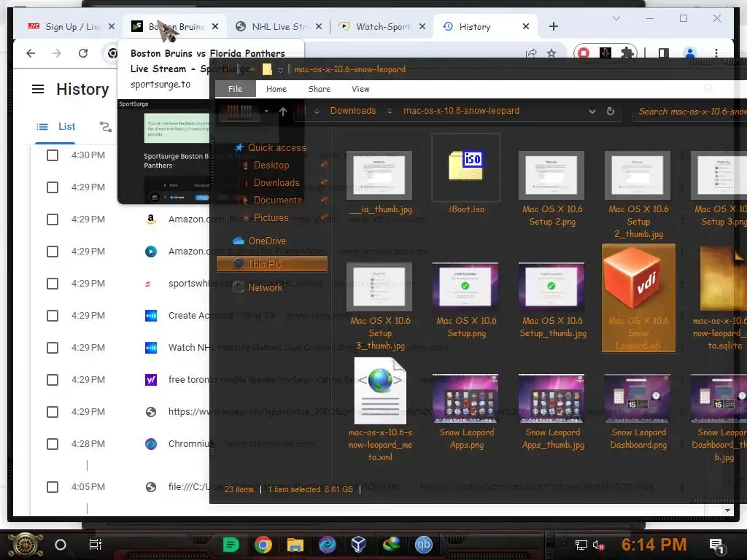Open the Quick Access Toolbar customize dropdown
Image resolution: width=747 pixels, height=560 pixels.
(280, 70)
